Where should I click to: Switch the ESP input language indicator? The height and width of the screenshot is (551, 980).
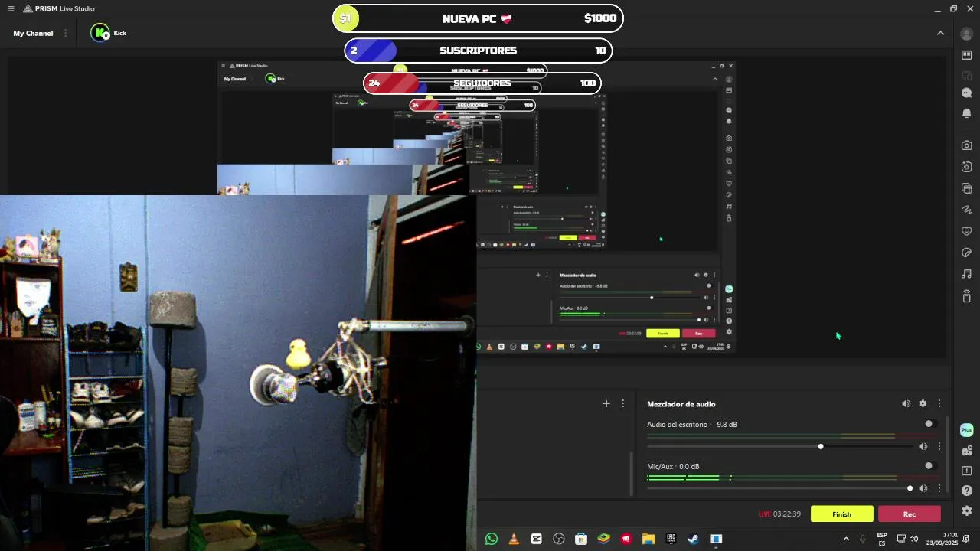click(x=882, y=539)
